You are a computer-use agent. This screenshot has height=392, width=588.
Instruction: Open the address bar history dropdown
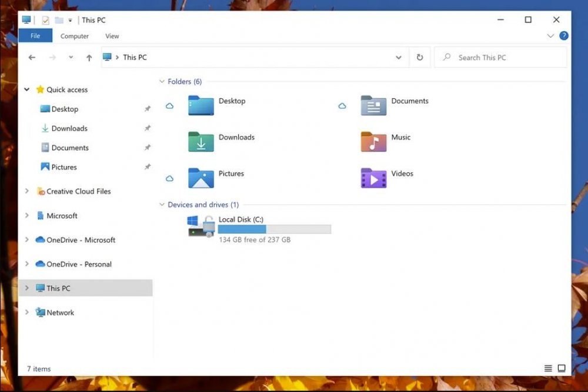(x=398, y=58)
